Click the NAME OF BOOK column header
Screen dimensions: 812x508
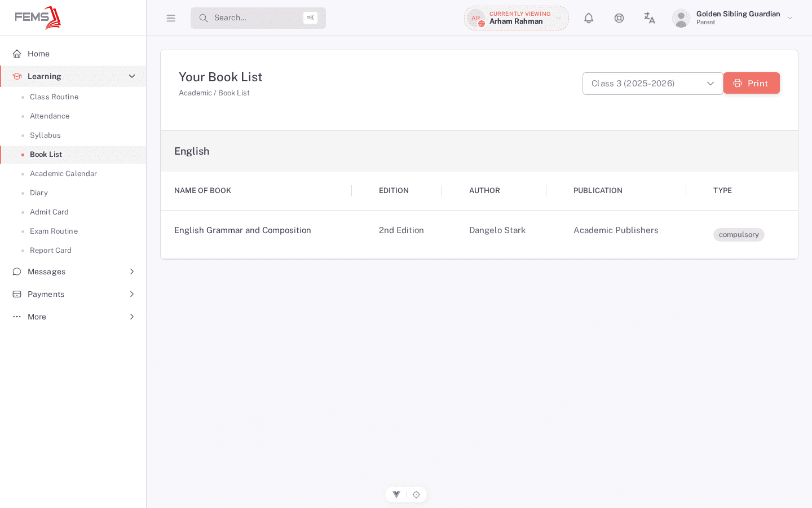pyautogui.click(x=202, y=191)
